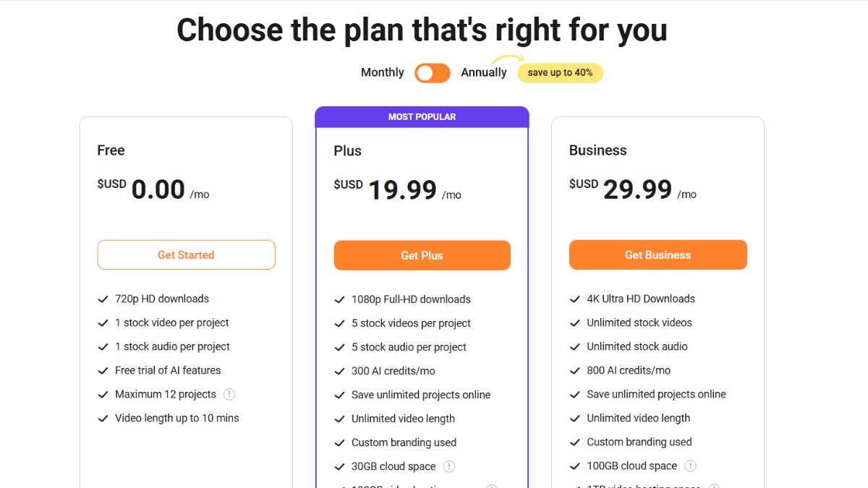This screenshot has width=868, height=488.
Task: Open info icon beside 30GB cloud space
Action: [449, 466]
